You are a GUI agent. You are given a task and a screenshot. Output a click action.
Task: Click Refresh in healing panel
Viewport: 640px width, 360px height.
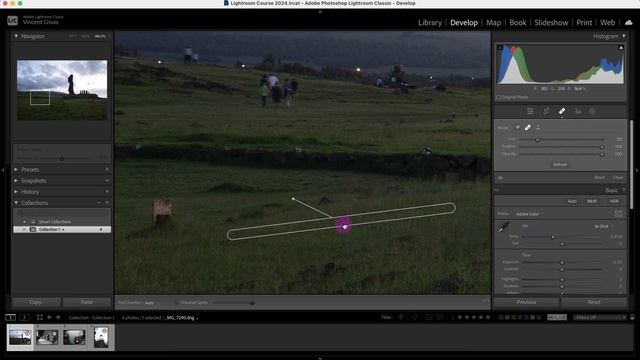click(x=560, y=164)
